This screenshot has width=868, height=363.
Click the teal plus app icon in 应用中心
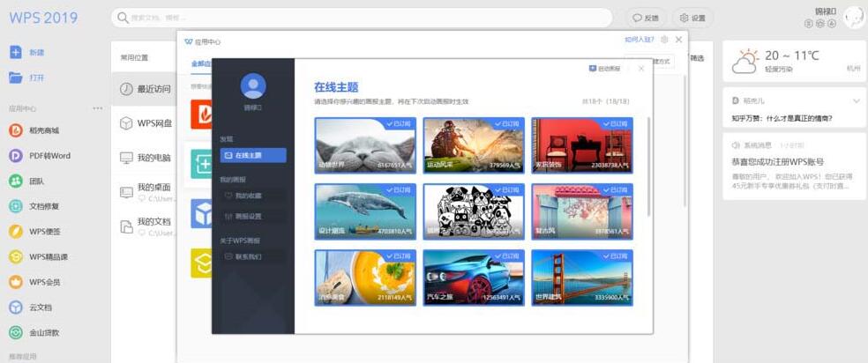click(x=201, y=164)
